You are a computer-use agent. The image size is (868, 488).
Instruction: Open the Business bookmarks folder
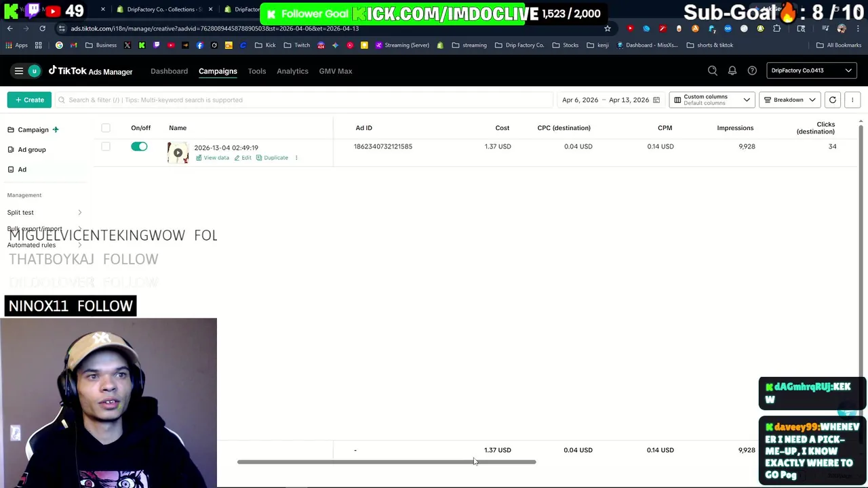(100, 45)
